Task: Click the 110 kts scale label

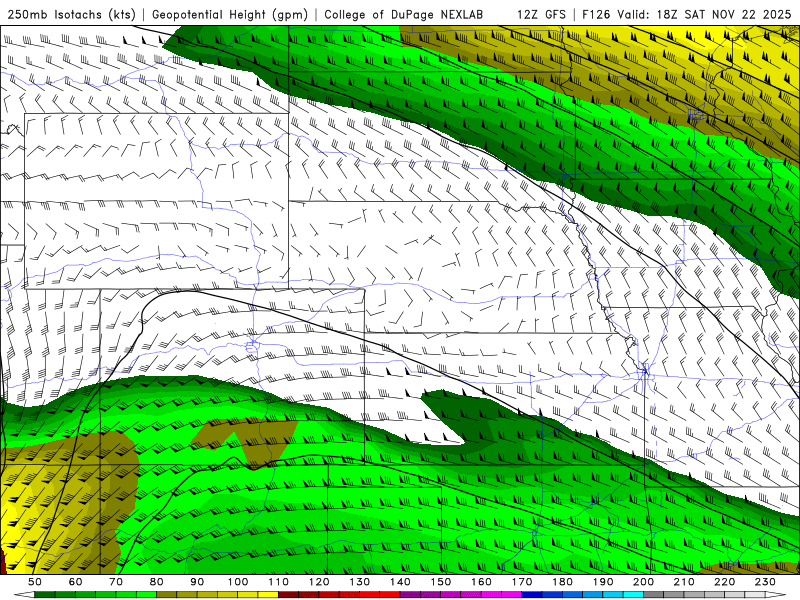Action: point(278,582)
